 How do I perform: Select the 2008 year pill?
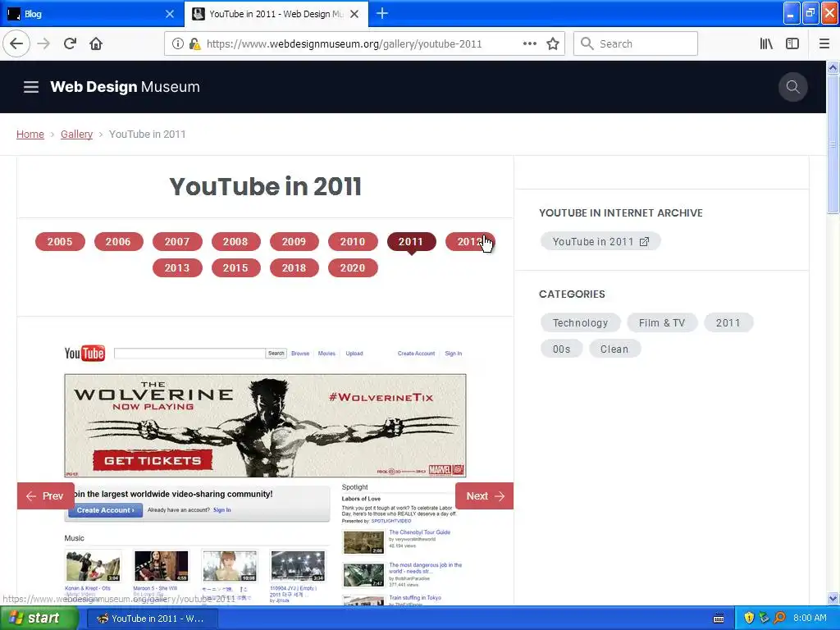[235, 242]
